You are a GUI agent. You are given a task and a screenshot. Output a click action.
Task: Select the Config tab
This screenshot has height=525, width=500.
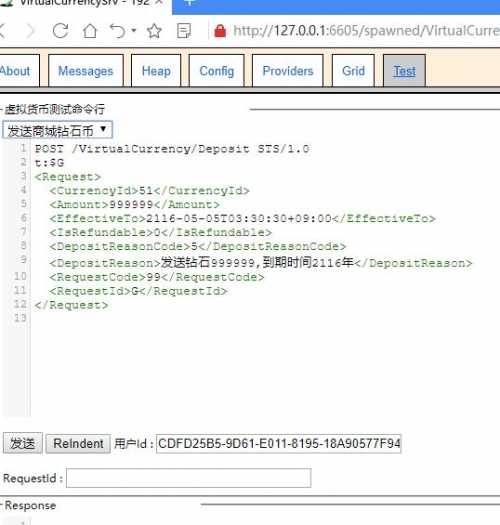[x=217, y=71]
